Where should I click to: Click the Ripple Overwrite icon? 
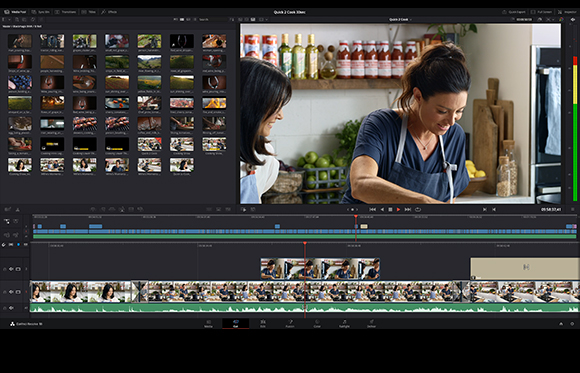(x=112, y=209)
